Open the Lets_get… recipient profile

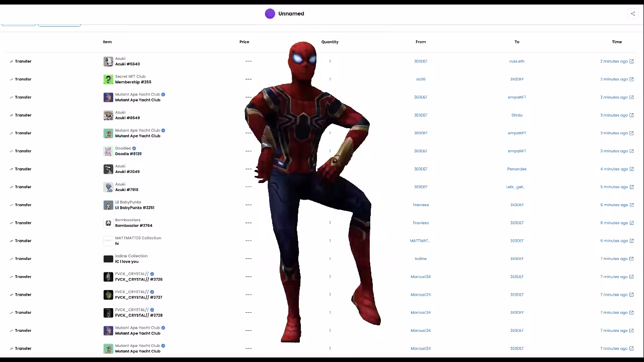pyautogui.click(x=515, y=187)
